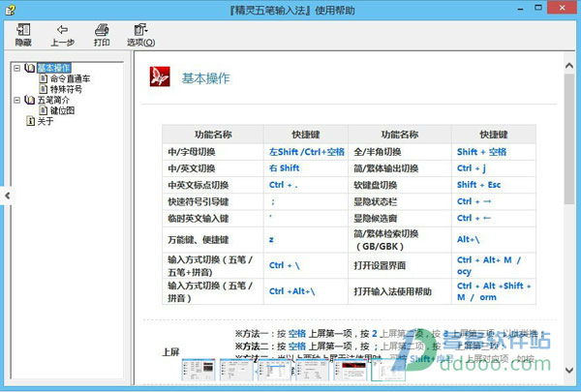Click the book icon beside 基本操作
This screenshot has height=392, width=581.
pos(30,68)
